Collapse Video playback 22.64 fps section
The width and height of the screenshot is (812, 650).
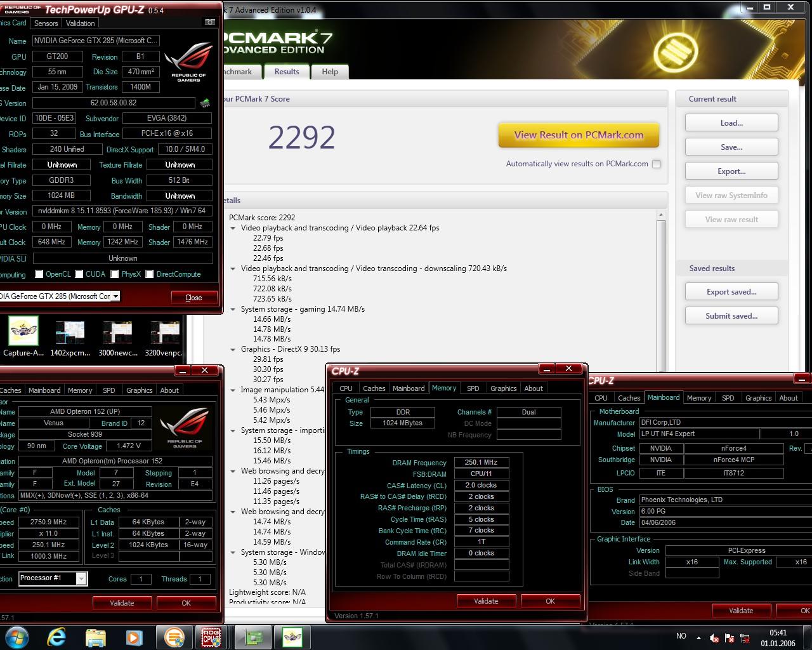coord(233,228)
